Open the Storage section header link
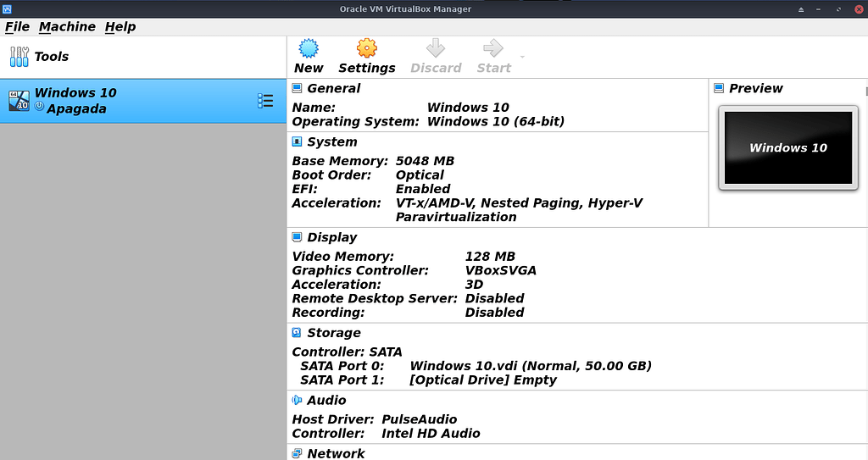 click(334, 333)
